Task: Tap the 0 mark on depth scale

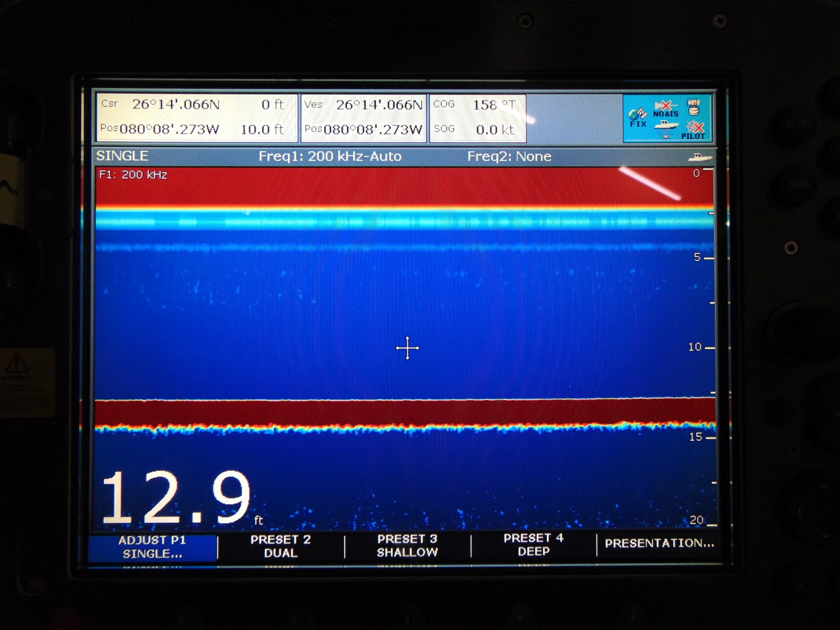Action: (696, 173)
